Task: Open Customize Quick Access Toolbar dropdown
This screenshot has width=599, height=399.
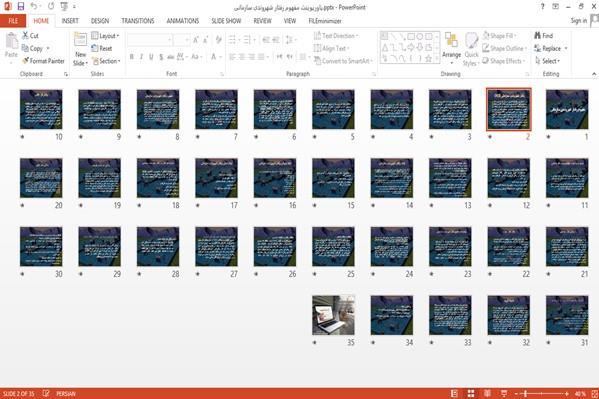Action: (74, 6)
